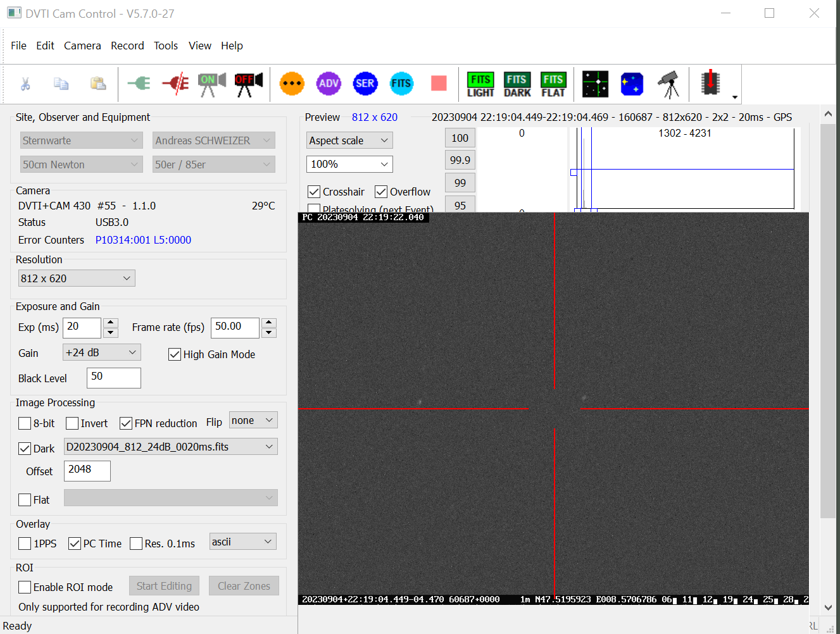Image resolution: width=840 pixels, height=634 pixels.
Task: Expand the 812 x 620 resolution dropdown
Action: [77, 278]
